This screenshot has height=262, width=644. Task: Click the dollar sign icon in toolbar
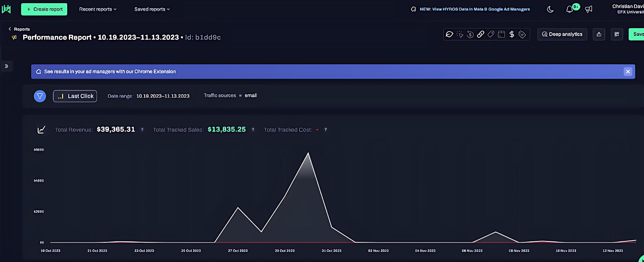(x=512, y=34)
